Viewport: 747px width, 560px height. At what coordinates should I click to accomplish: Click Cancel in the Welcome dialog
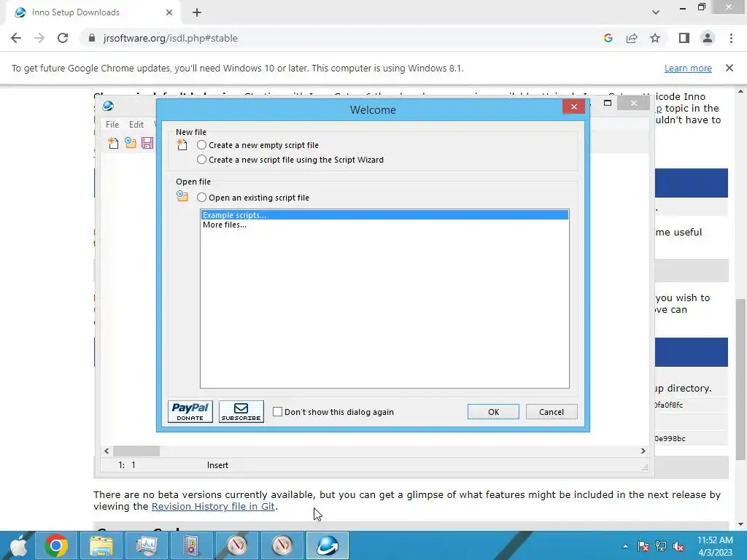(551, 412)
